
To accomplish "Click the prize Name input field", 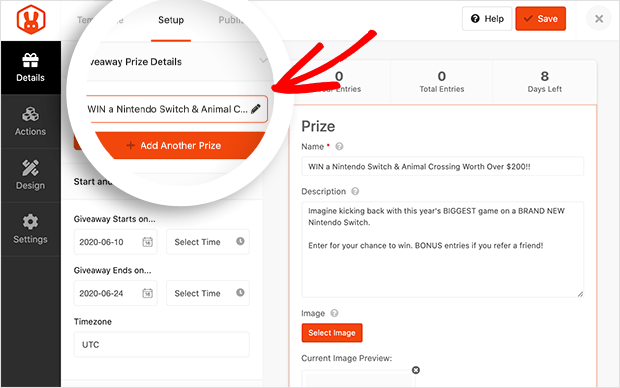I will [442, 167].
